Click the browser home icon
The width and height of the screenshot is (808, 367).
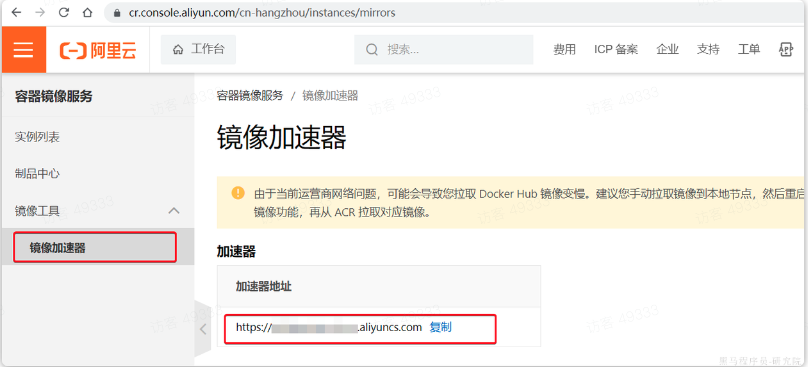click(x=88, y=12)
